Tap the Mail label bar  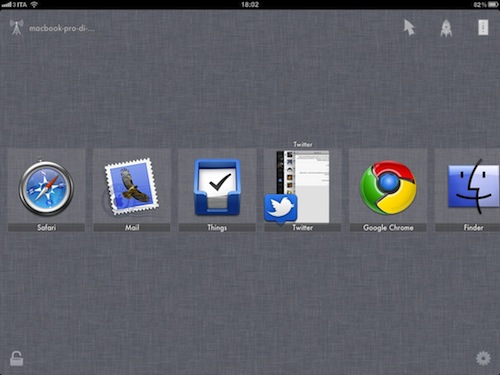[x=132, y=227]
